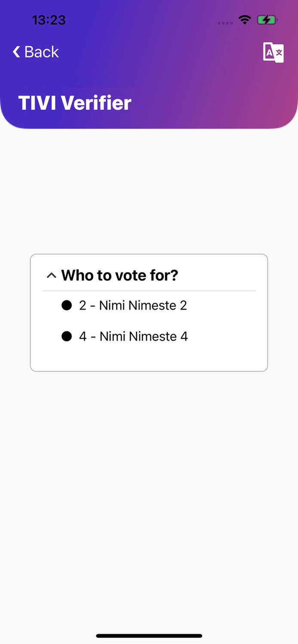Viewport: 298px width, 644px height.
Task: Click the bullet beside Nimi Nimeste 4
Action: (x=67, y=336)
